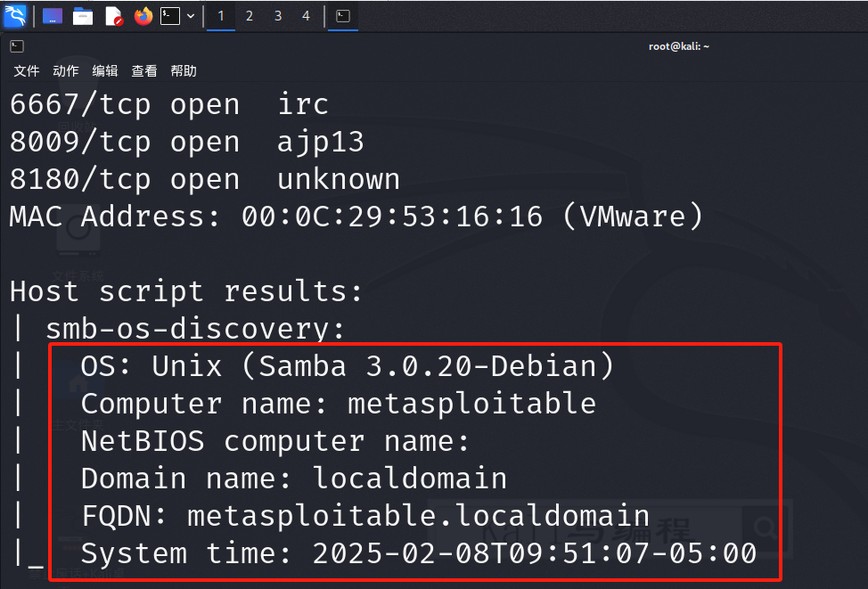Click the show desktop panel icon
Image resolution: width=868 pixels, height=589 pixels.
[53, 16]
